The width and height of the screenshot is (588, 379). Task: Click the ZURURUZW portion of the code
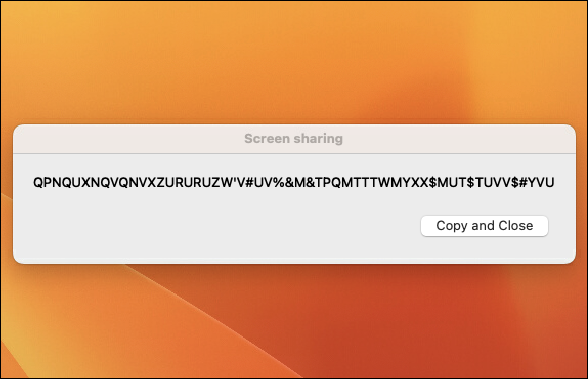[x=195, y=182]
